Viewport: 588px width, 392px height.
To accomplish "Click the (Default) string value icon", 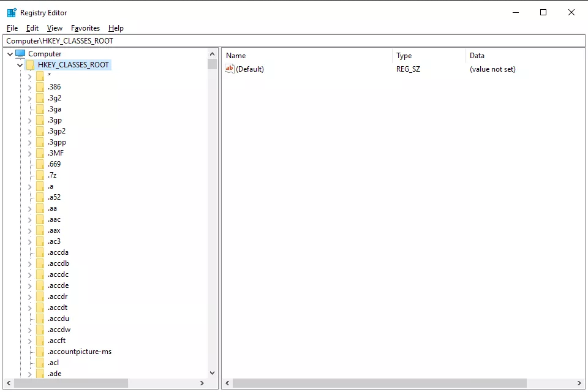I will pos(230,69).
